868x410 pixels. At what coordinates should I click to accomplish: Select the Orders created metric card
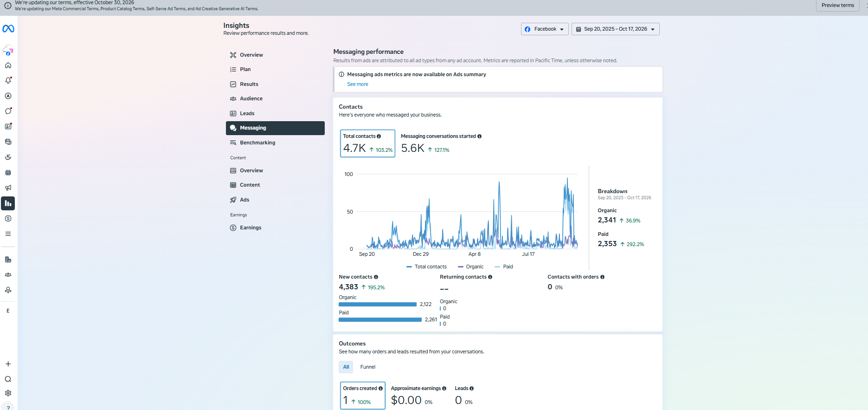[363, 396]
